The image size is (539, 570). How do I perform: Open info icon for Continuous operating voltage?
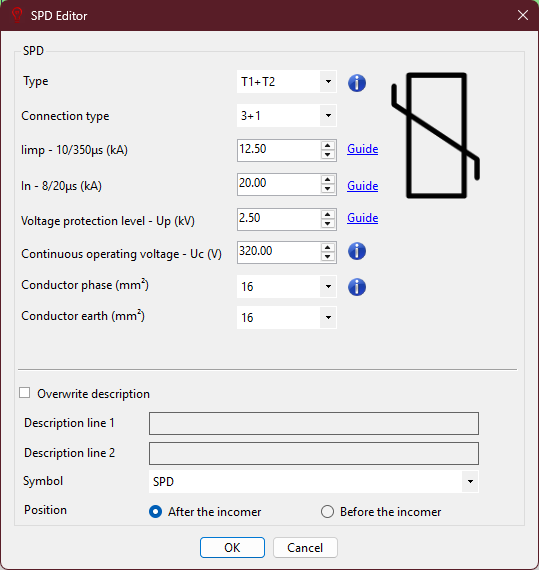click(x=357, y=251)
